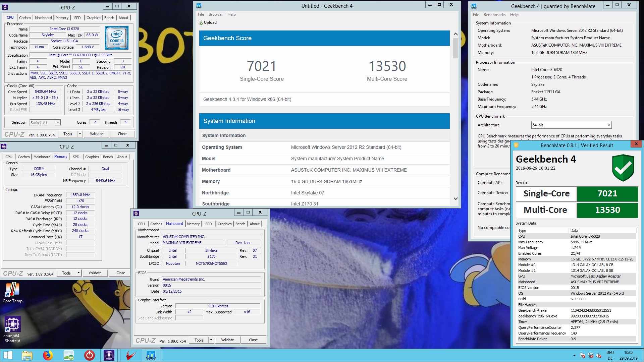Click the Multi-Core Score 13530 in Geekbench
Viewport: 644px width, 362px height.
point(387,66)
